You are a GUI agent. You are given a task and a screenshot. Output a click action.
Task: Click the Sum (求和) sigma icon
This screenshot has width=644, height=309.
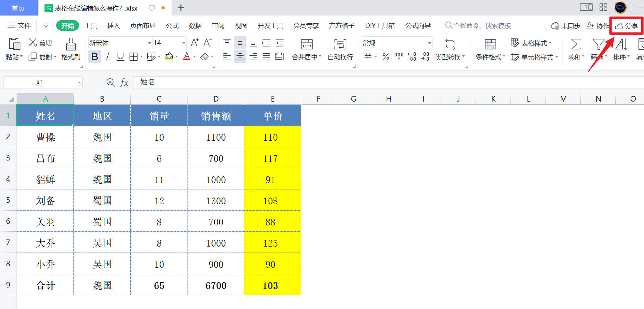[576, 44]
